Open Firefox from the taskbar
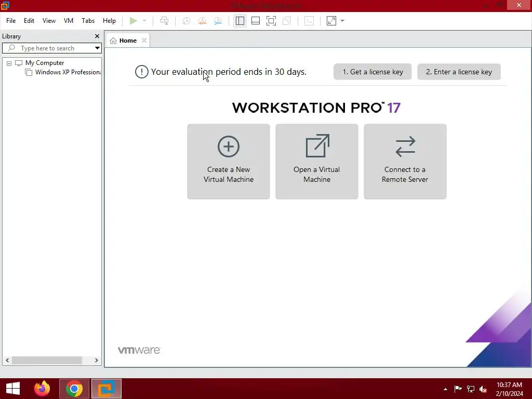The image size is (532, 399). click(42, 389)
